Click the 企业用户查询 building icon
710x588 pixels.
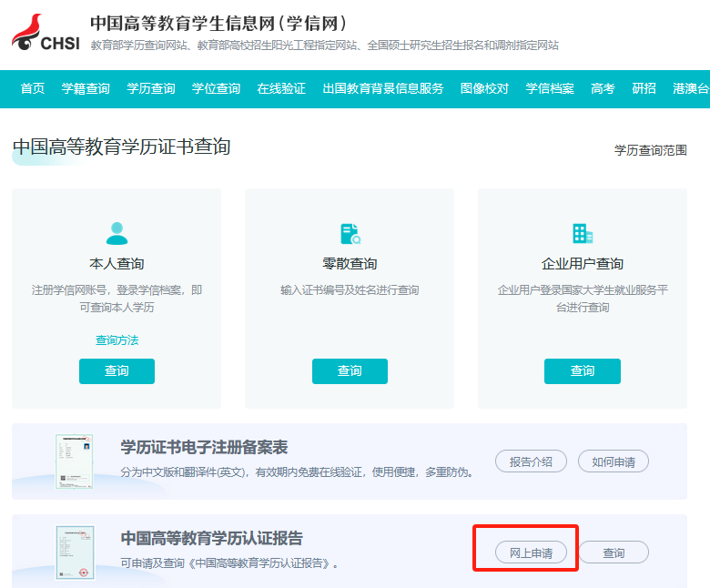583,234
